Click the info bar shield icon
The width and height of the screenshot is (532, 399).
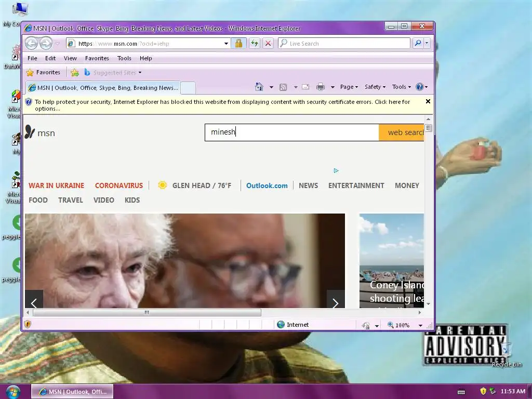click(29, 102)
